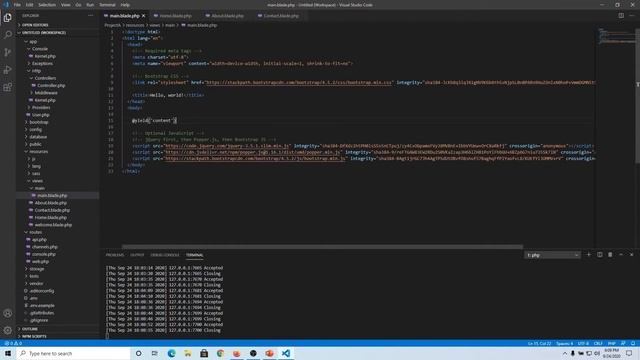640x360 pixels.
Task: Expand the Open Editors section
Action: (x=35, y=25)
